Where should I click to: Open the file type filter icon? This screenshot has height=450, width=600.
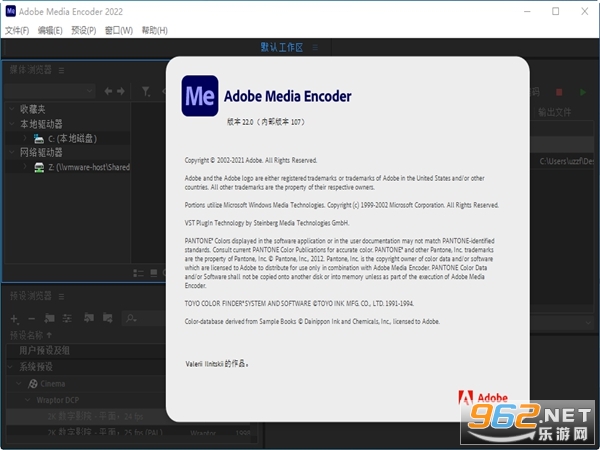click(145, 91)
